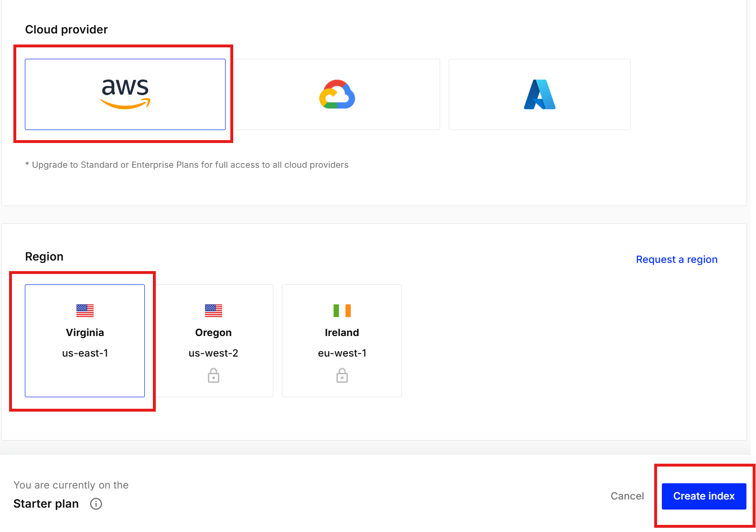Click the Irish flag icon
This screenshot has height=532, width=756.
(342, 311)
